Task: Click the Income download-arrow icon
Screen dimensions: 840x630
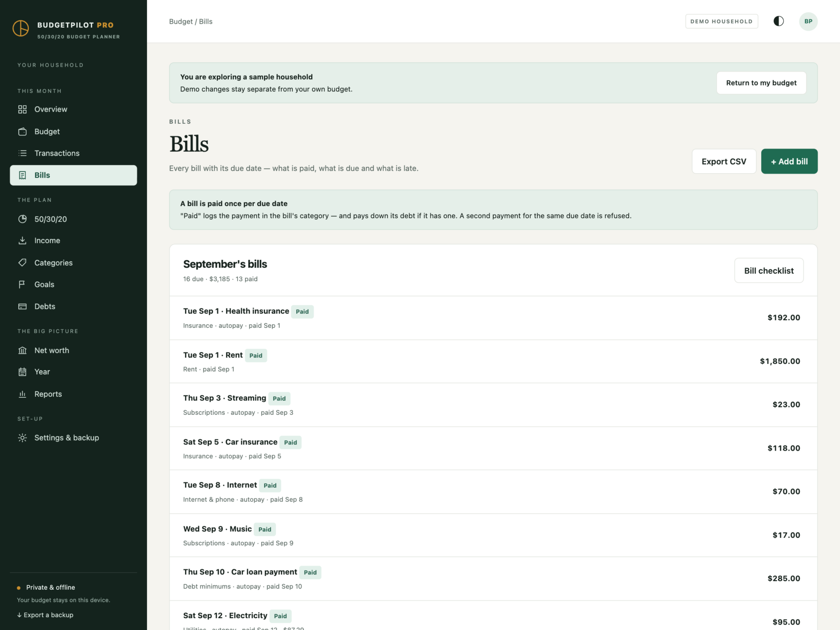Action: coord(22,241)
